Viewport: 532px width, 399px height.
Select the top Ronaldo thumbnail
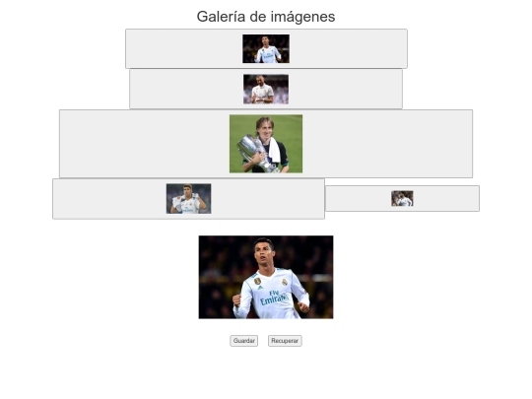pyautogui.click(x=266, y=48)
